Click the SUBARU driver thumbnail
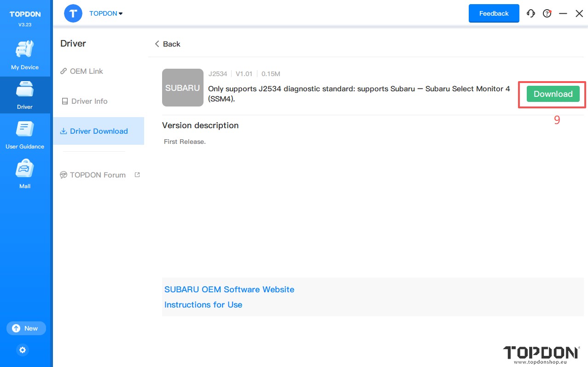Screen dimensions: 588x367 (183, 88)
